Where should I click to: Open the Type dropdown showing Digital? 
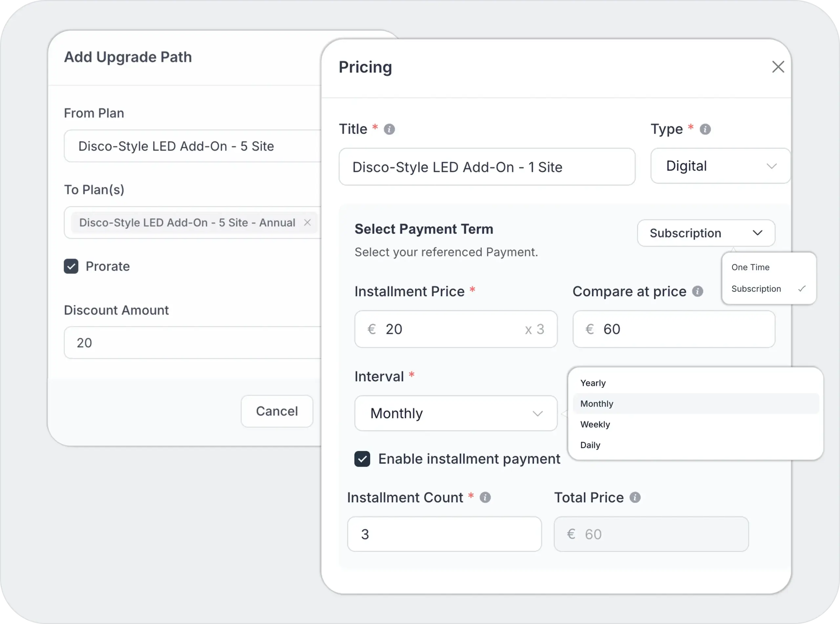[x=720, y=166]
